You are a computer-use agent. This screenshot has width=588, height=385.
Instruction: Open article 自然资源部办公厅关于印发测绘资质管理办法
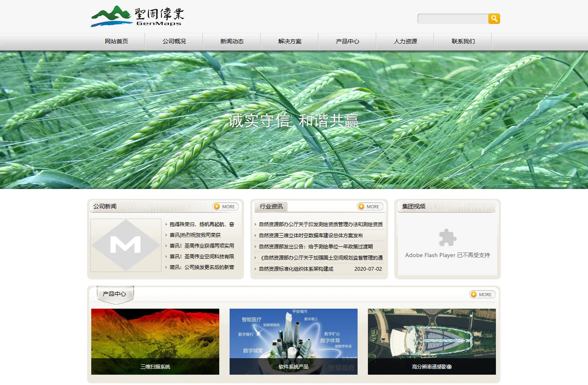(320, 224)
